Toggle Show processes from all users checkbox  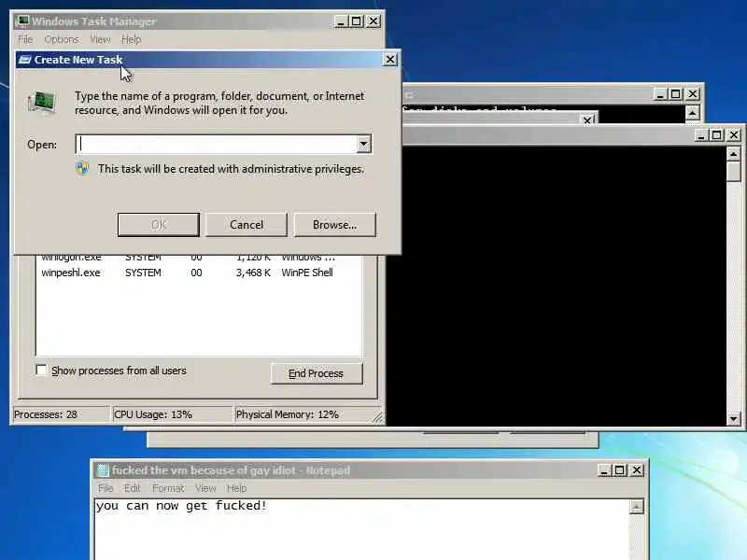[41, 370]
